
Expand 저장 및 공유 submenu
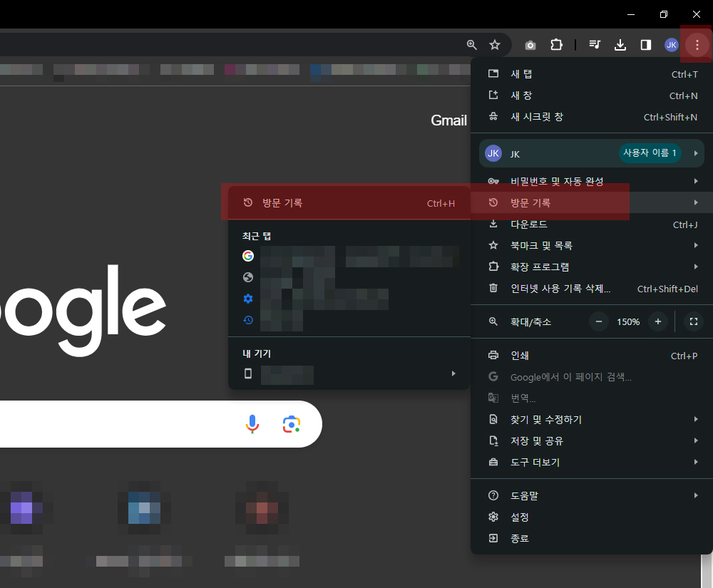click(x=592, y=440)
